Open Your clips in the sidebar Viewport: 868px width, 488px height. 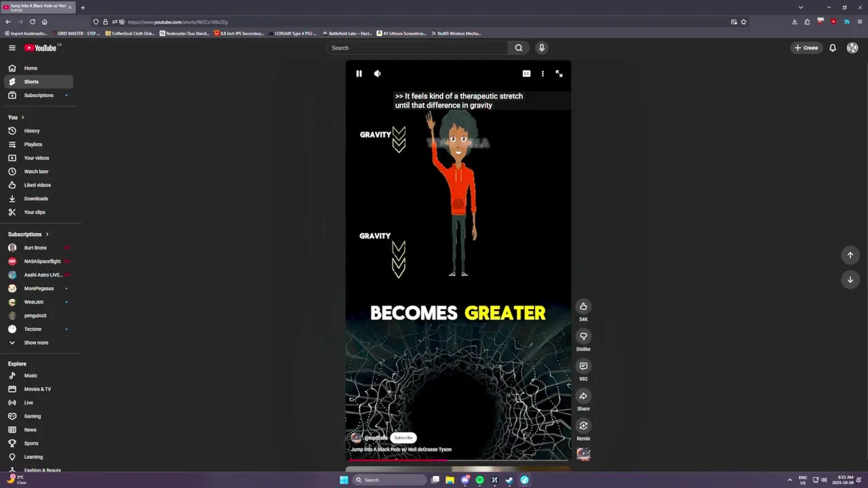coord(39,212)
